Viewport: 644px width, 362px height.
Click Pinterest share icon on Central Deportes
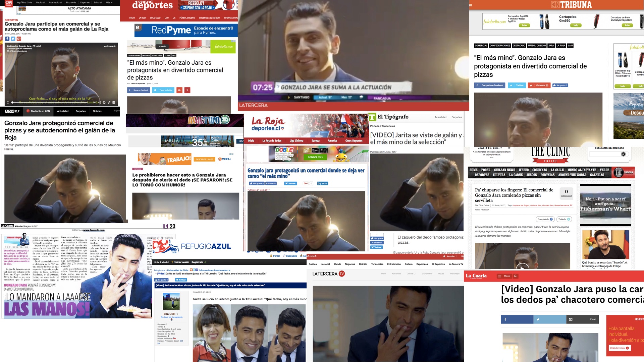point(187,90)
